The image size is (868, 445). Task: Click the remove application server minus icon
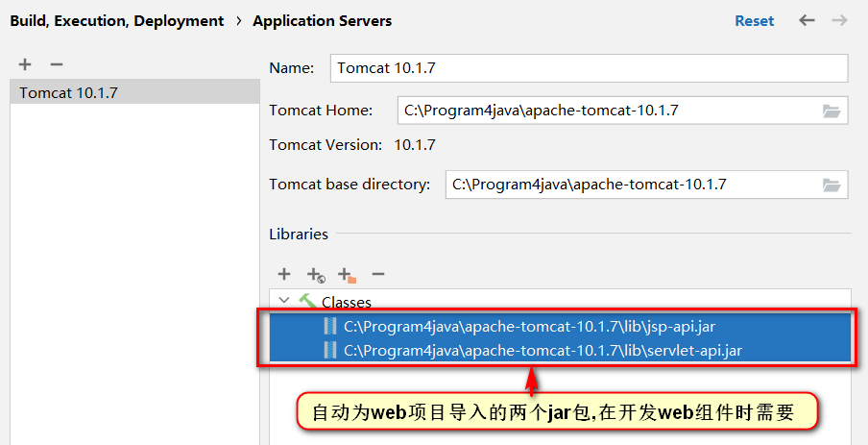tap(56, 64)
